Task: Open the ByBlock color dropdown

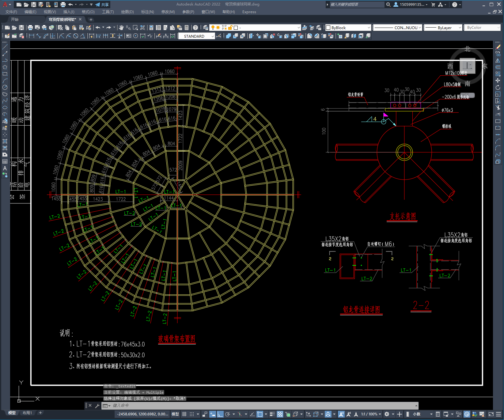Action: (369, 28)
